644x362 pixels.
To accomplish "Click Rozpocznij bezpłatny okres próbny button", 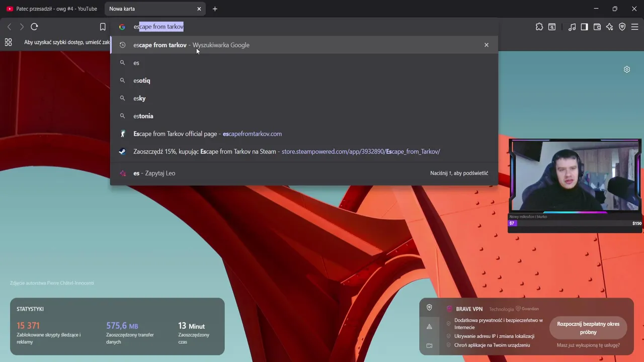I will click(x=588, y=328).
